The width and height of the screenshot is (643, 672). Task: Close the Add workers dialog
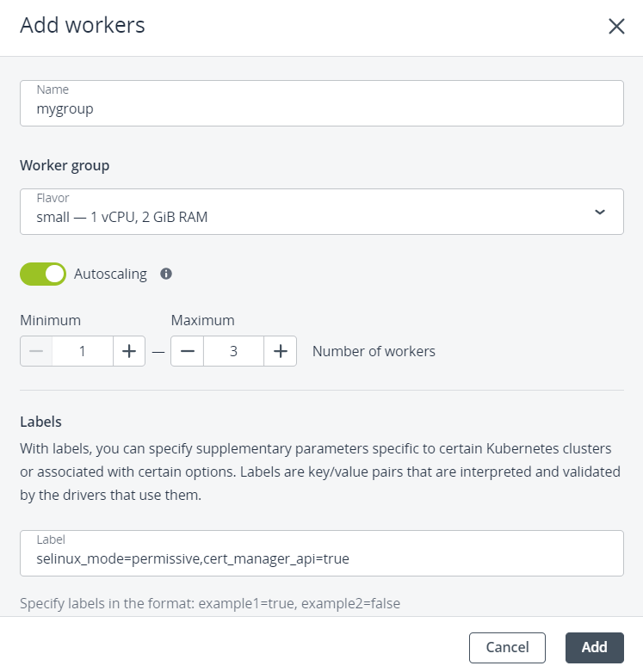[616, 26]
